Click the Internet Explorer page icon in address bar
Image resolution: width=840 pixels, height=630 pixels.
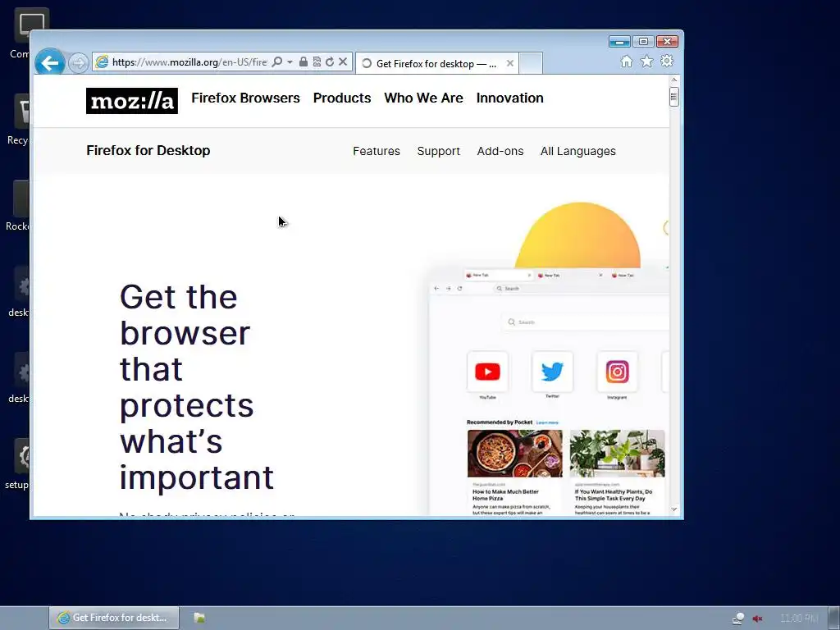click(x=102, y=62)
